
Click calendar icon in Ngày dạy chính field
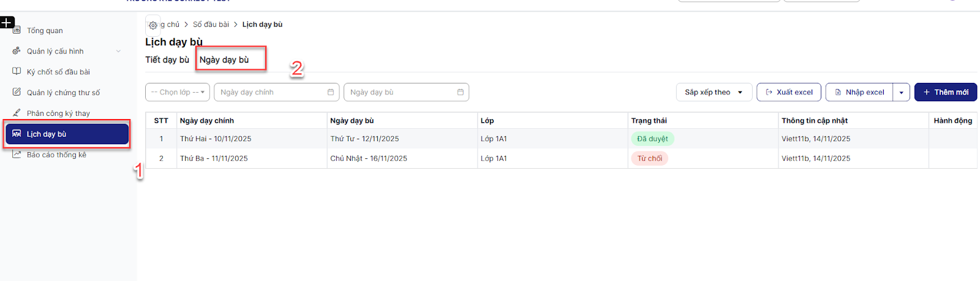331,92
